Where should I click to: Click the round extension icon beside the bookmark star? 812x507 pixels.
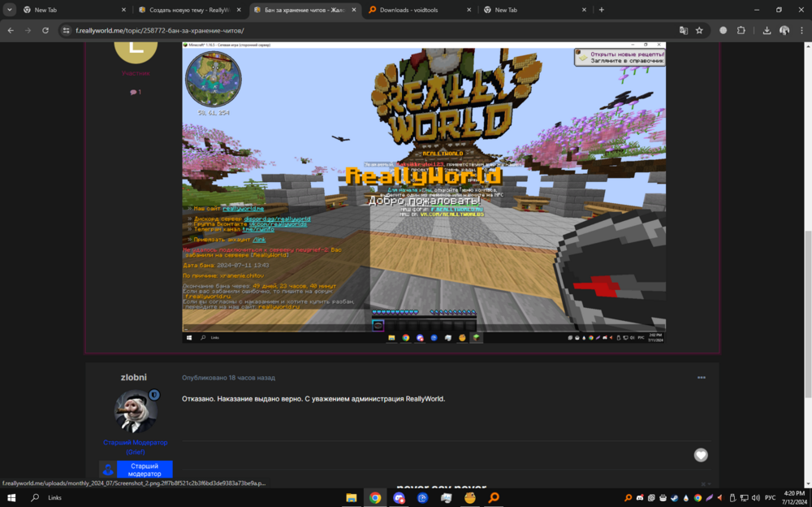(x=723, y=31)
